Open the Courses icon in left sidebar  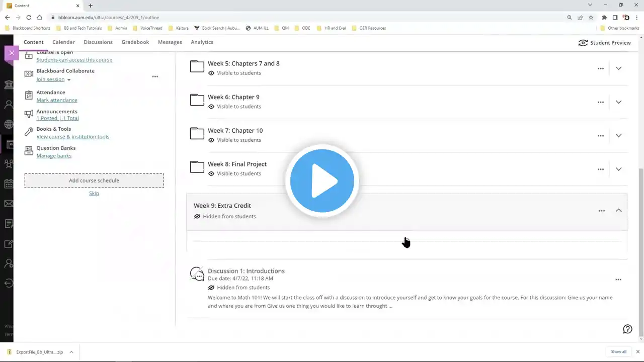click(10, 144)
